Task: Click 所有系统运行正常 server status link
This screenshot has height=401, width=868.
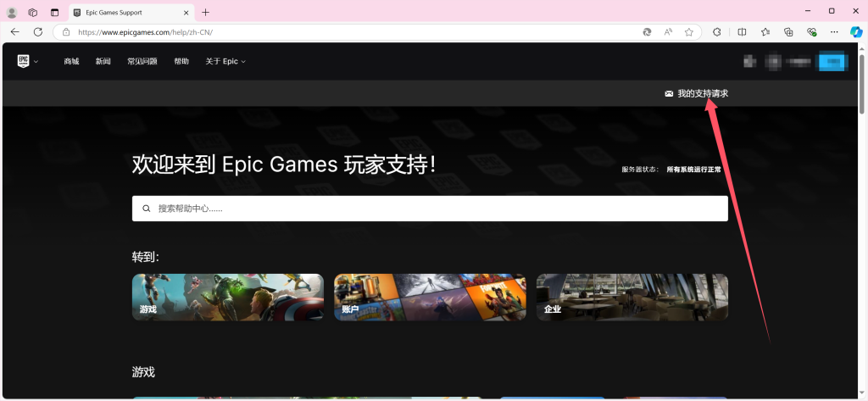Action: pos(693,170)
